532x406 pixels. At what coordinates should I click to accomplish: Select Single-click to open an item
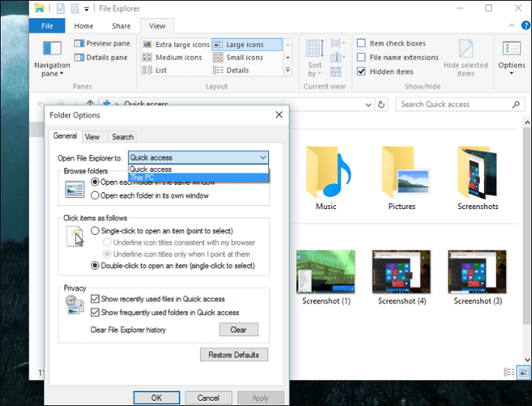click(95, 231)
